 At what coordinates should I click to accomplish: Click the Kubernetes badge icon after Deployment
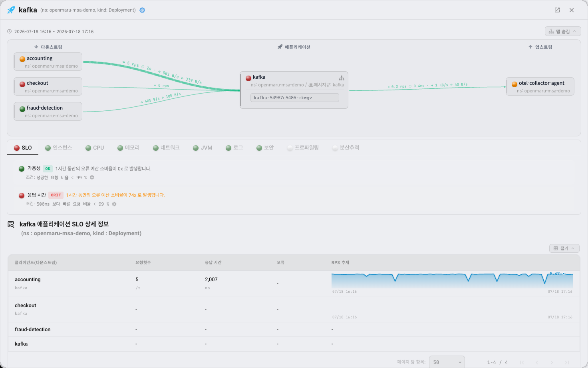[x=142, y=10]
